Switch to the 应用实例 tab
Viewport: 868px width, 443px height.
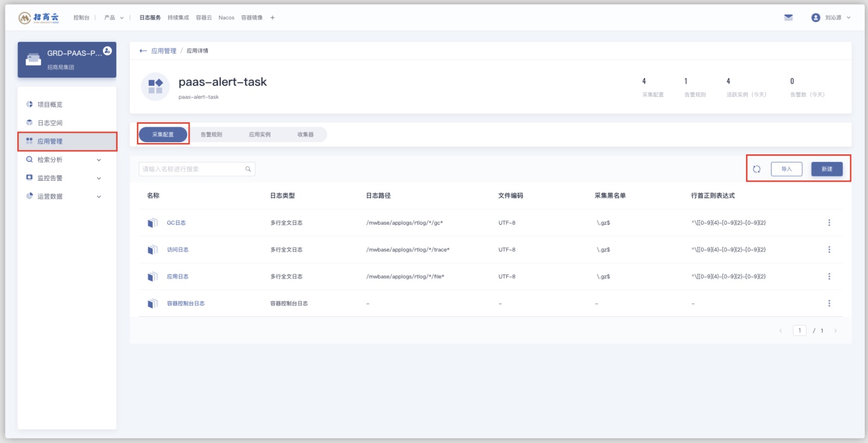click(x=260, y=134)
